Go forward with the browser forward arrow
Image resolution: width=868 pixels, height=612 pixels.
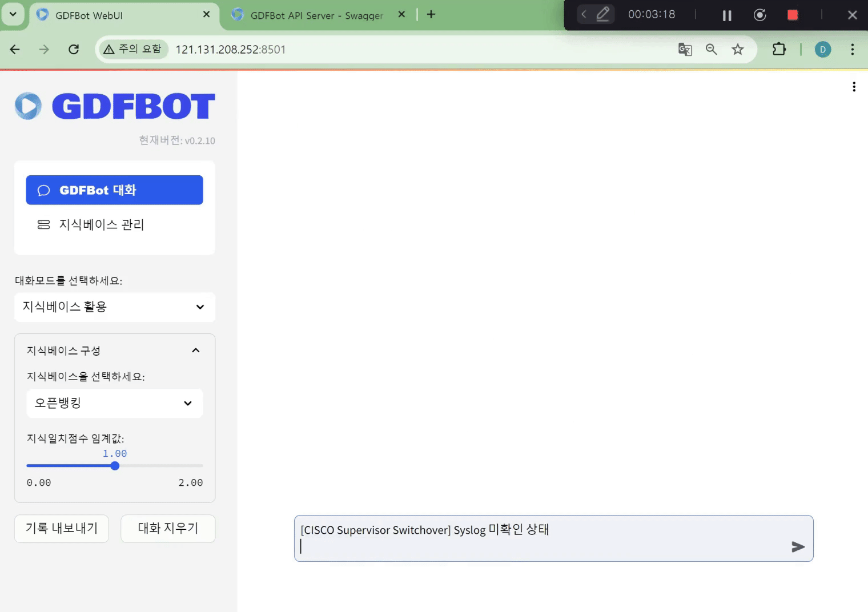44,50
